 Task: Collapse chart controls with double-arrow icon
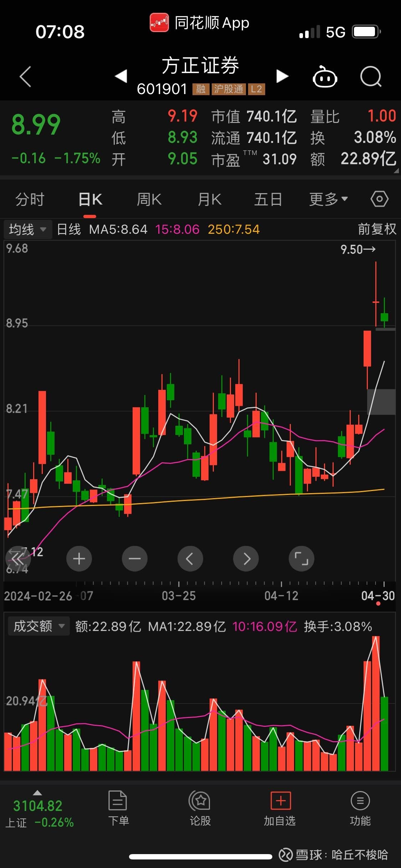click(18, 559)
